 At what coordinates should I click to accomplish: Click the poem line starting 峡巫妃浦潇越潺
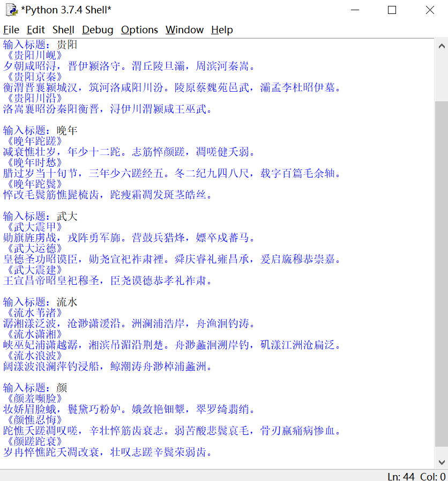pyautogui.click(x=172, y=345)
